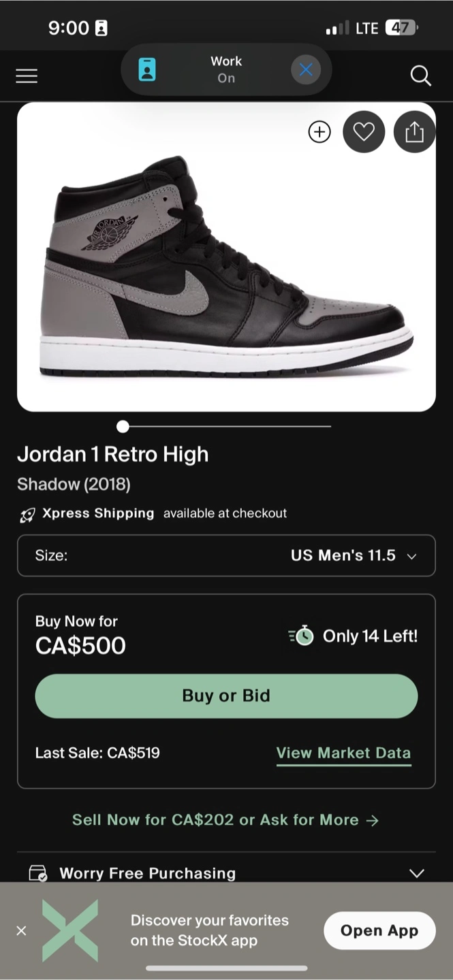
Task: Tap the plus icon on product image
Action: click(x=319, y=132)
